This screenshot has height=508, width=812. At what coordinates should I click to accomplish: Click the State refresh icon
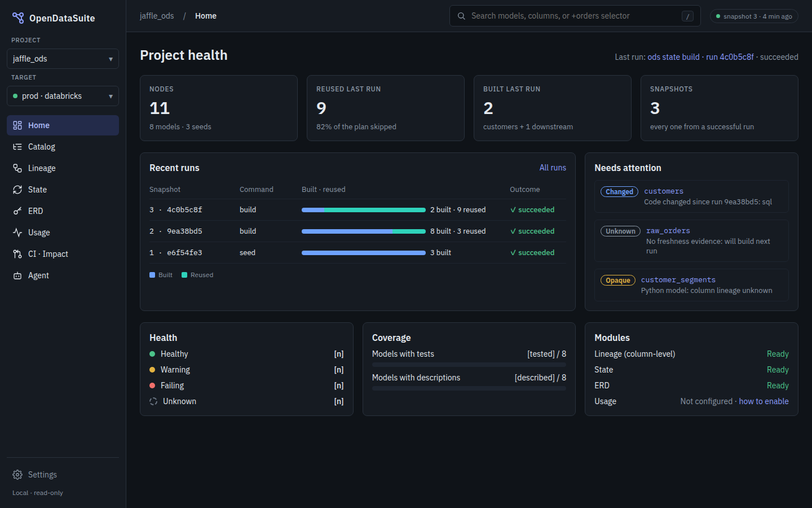click(x=17, y=190)
